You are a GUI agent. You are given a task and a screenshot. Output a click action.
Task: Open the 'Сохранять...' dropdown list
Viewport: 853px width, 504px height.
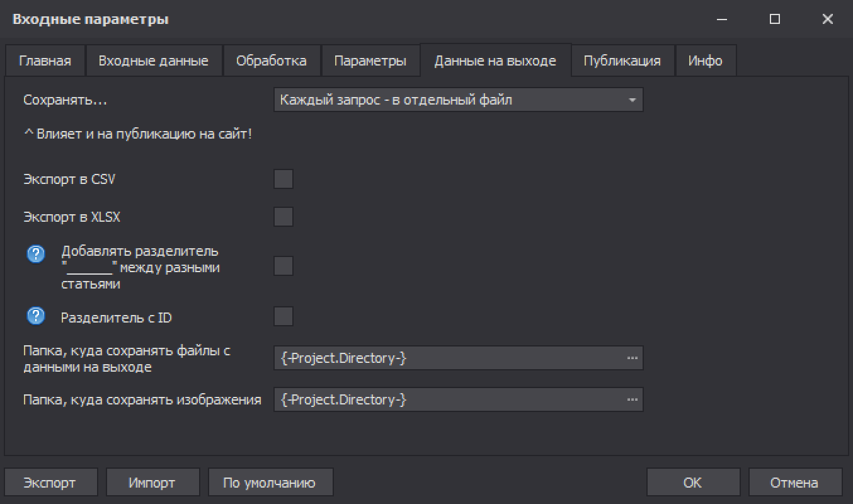click(x=458, y=100)
